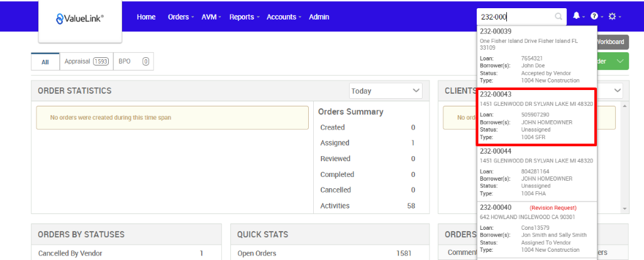Screen dimensions: 644x260
Task: Click the Comment column header
Action: [462, 252]
